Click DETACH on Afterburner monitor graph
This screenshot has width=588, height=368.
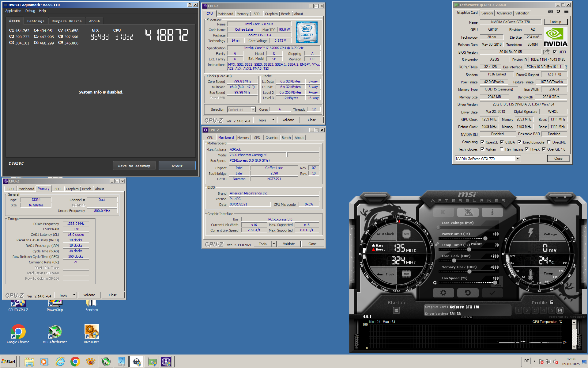(x=466, y=317)
